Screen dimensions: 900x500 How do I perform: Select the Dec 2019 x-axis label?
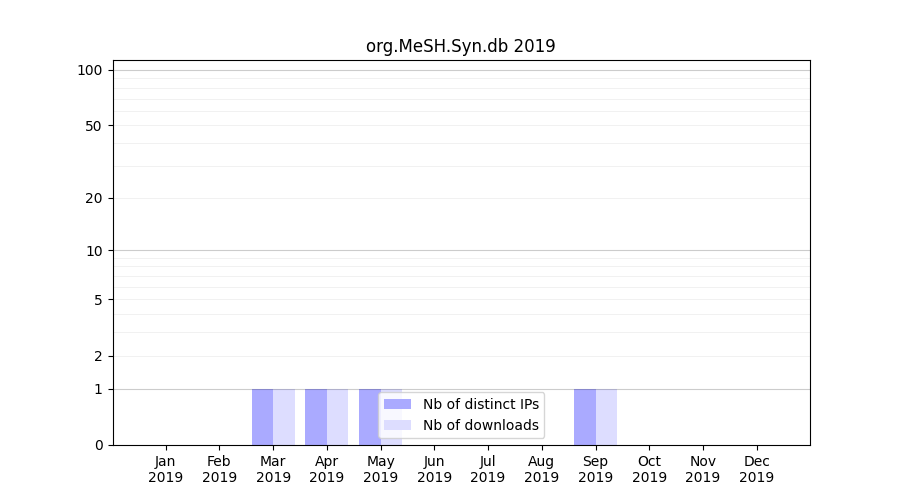[x=756, y=469]
